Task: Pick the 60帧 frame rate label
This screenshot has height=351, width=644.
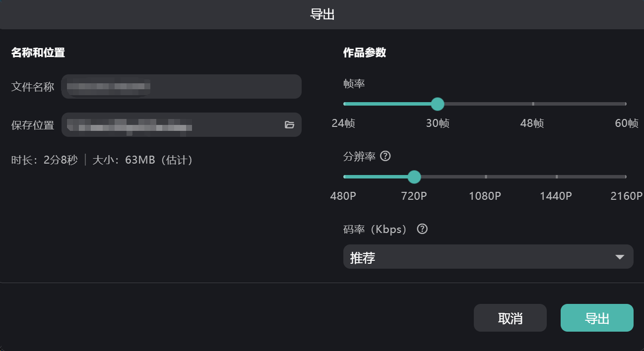Action: 626,123
